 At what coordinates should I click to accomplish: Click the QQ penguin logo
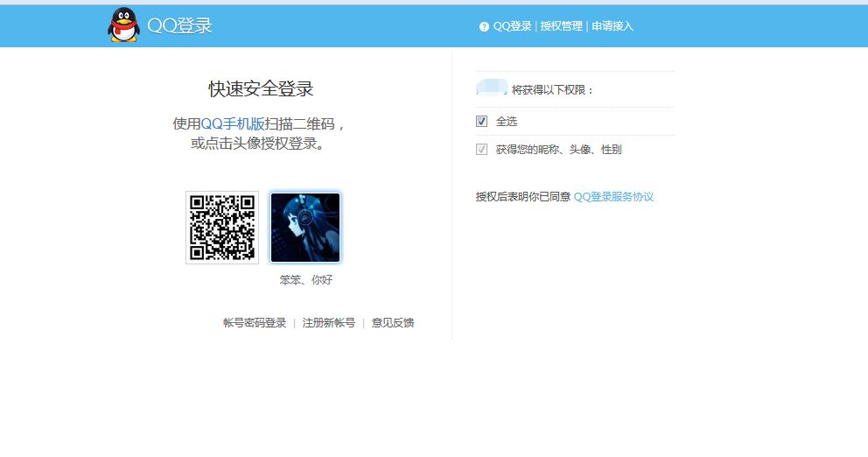[123, 25]
